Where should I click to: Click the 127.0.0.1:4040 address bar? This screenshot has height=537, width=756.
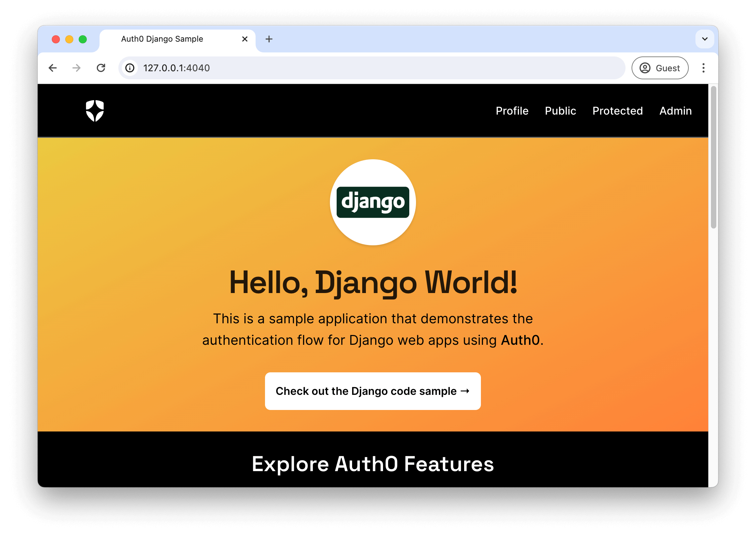point(372,68)
